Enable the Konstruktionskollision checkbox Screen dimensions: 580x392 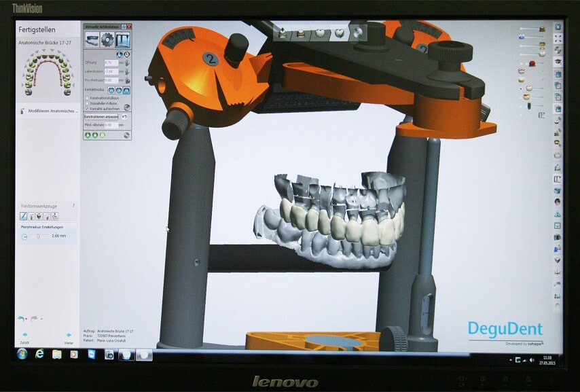point(88,98)
